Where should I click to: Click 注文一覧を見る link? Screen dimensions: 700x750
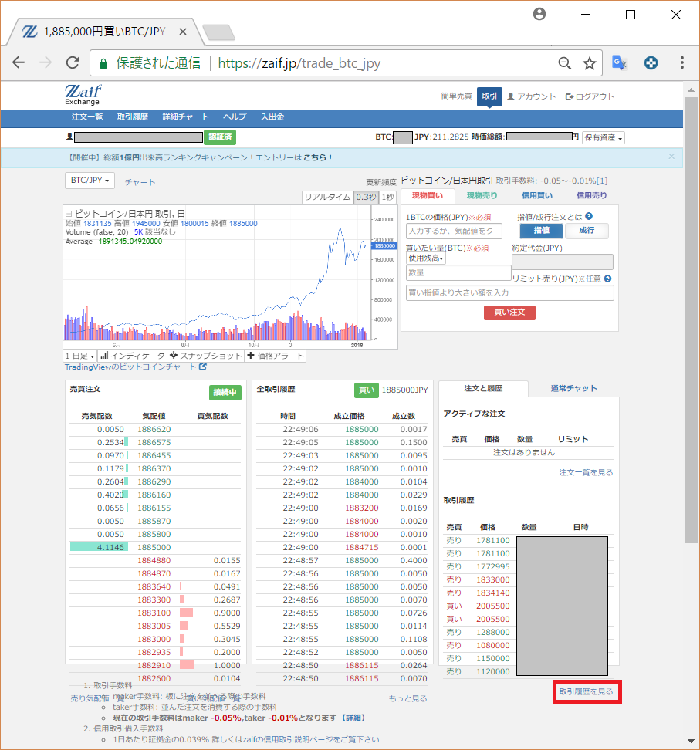[x=586, y=472]
